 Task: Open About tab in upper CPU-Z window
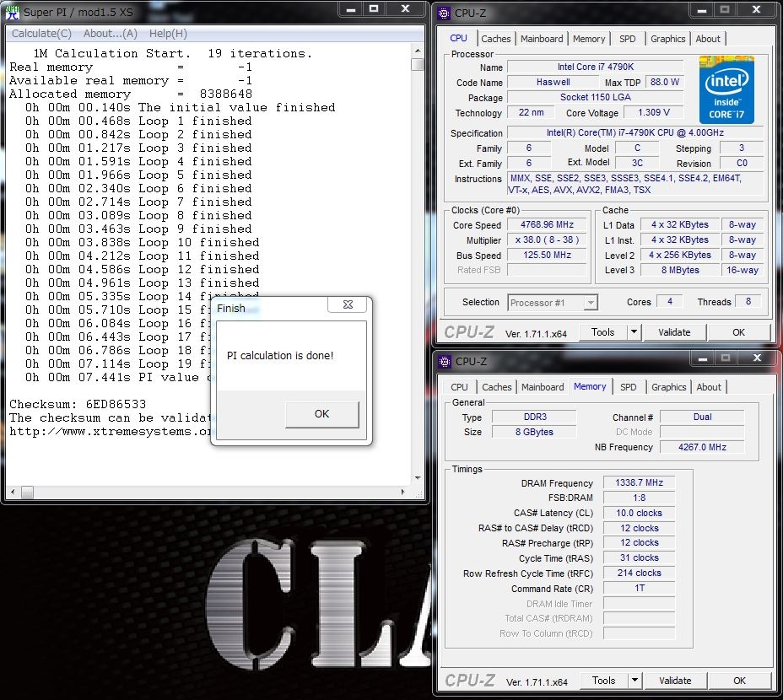click(x=708, y=39)
